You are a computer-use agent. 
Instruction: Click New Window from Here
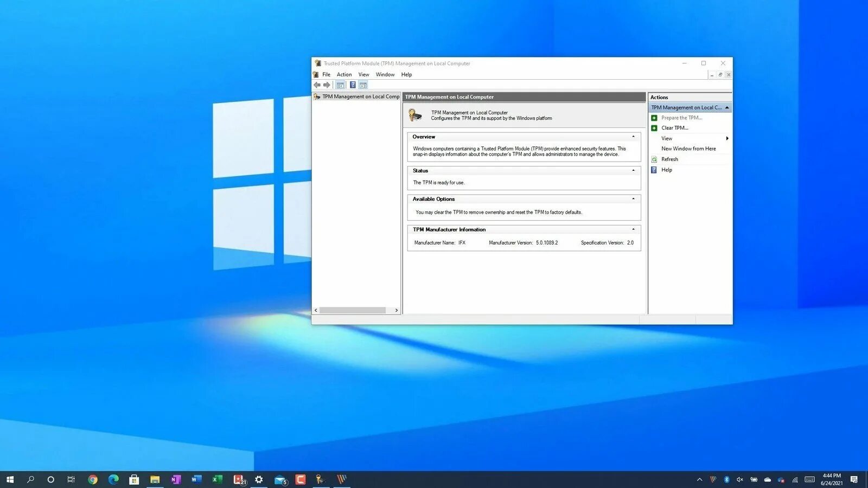pyautogui.click(x=688, y=149)
